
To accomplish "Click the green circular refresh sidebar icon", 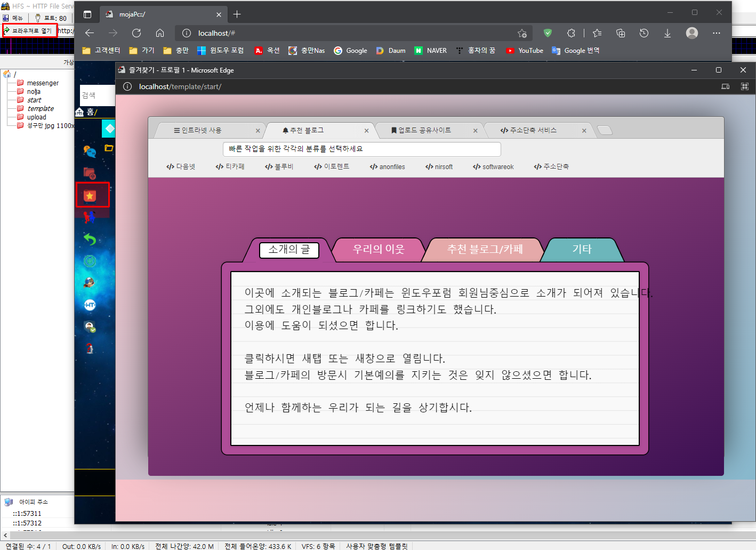I will coord(90,261).
